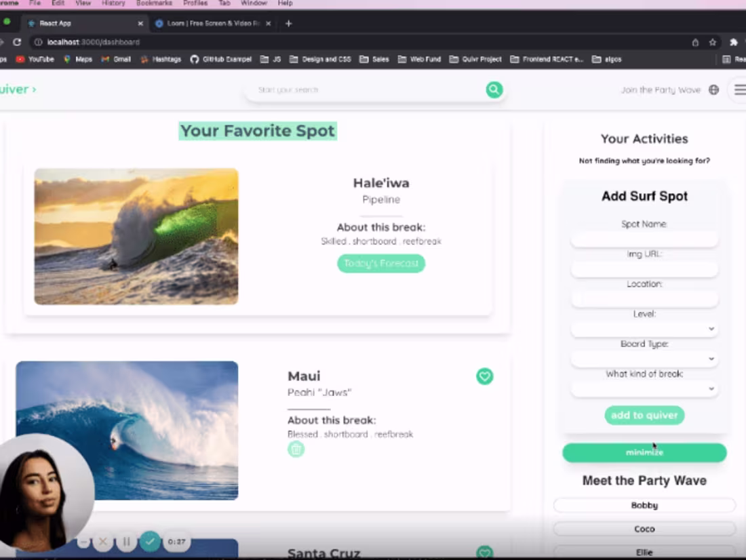Image resolution: width=746 pixels, height=560 pixels.
Task: Click the trash icon under Maui's break description
Action: point(296,449)
